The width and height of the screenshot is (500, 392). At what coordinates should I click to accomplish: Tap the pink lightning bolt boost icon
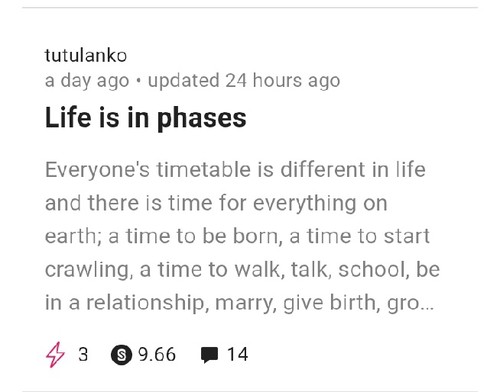click(x=55, y=355)
